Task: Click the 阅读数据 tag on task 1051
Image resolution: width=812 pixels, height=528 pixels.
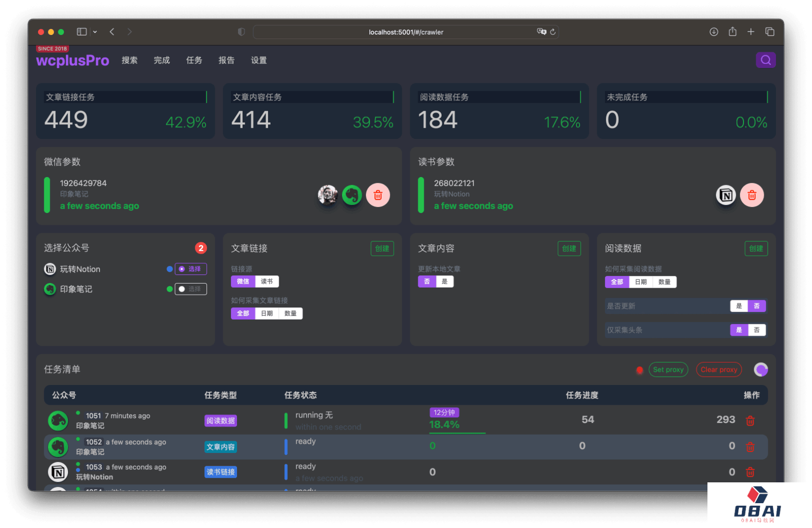Action: [221, 420]
